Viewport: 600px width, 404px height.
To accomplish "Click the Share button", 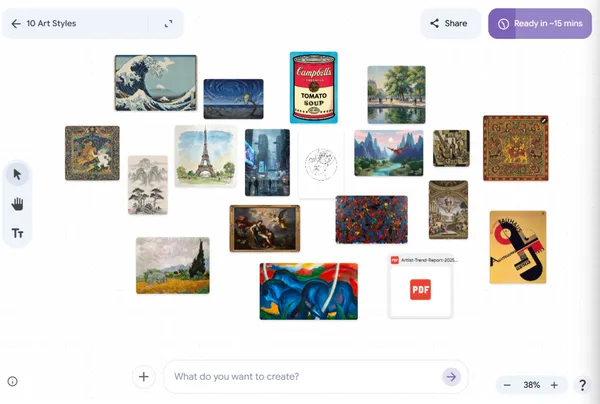I will (450, 23).
